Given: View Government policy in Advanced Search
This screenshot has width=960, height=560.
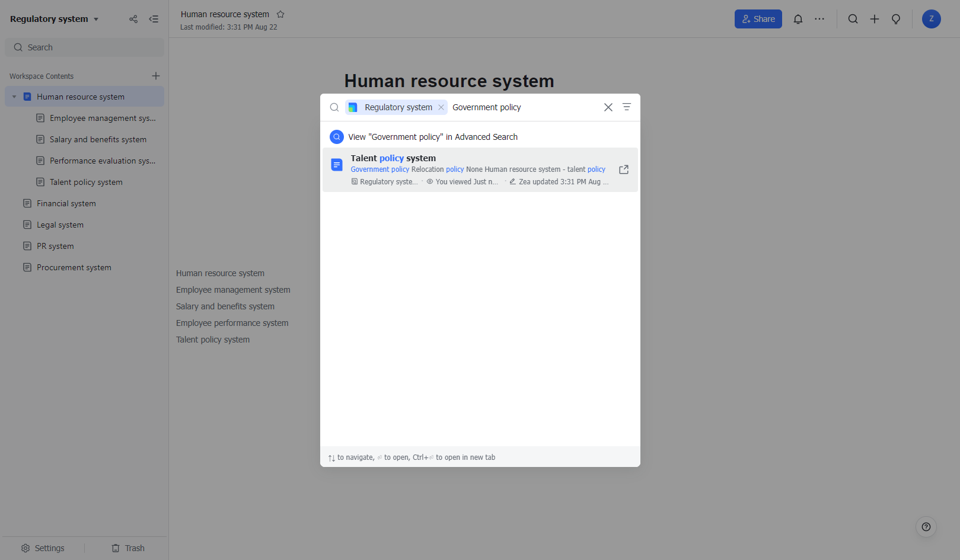Looking at the screenshot, I should pos(433,137).
